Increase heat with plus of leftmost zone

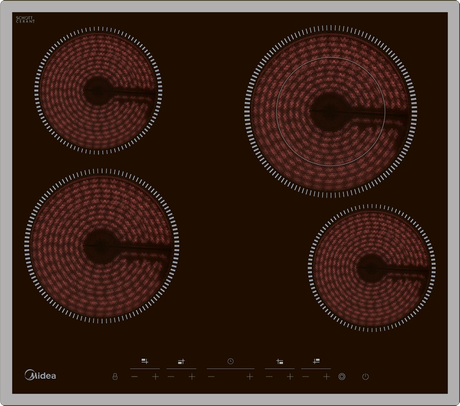tap(155, 377)
